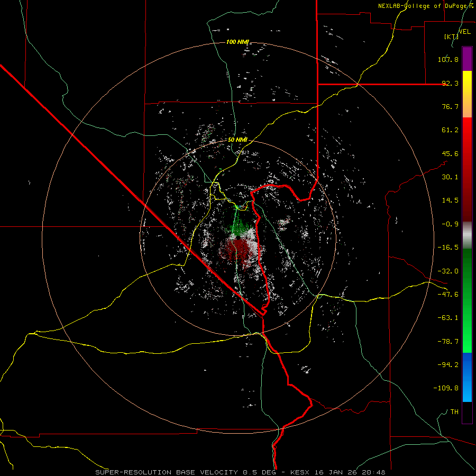Click the 92.3 velocity scale value

[x=450, y=83]
